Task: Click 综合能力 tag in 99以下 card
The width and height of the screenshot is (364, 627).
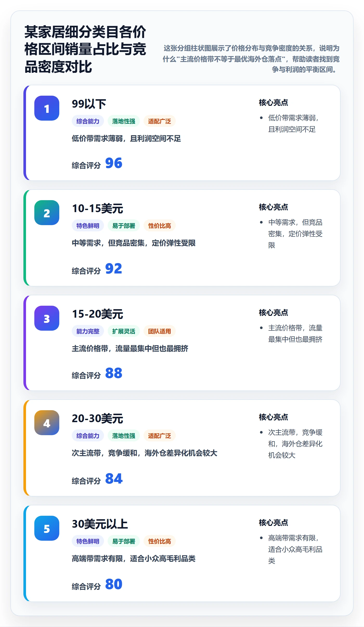Action: [88, 121]
